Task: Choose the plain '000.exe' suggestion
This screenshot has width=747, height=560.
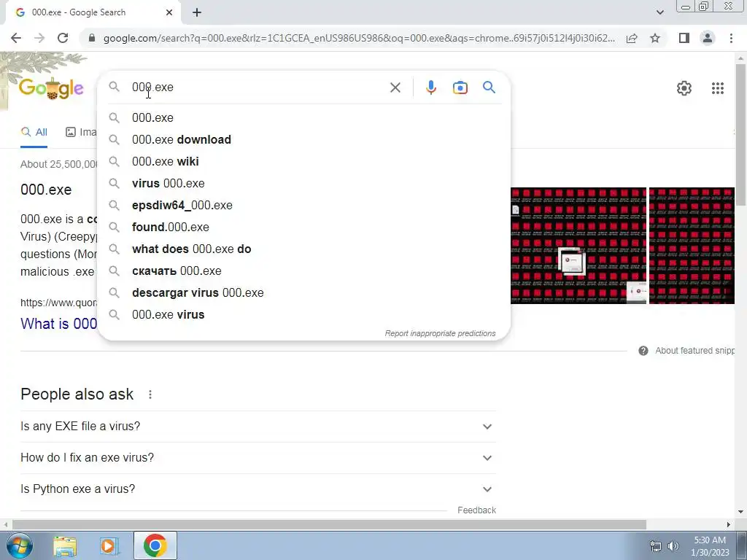Action: point(303,117)
